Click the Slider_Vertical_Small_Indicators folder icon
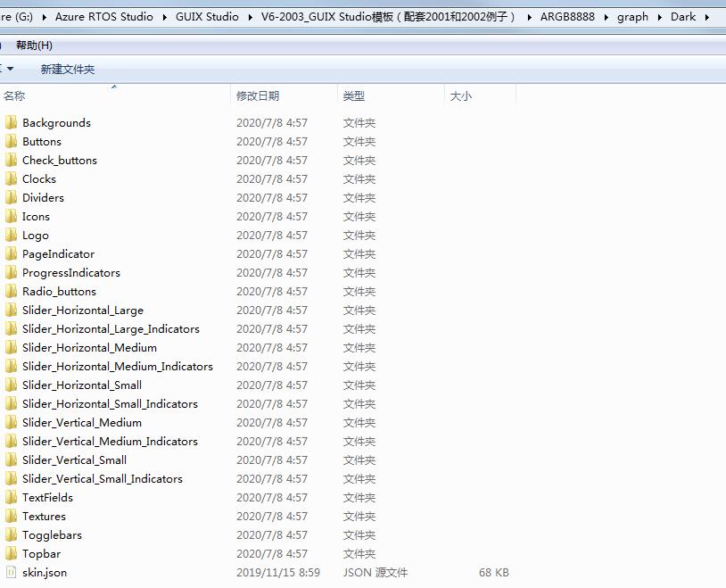Screen dimensions: 726x588 pos(11,478)
